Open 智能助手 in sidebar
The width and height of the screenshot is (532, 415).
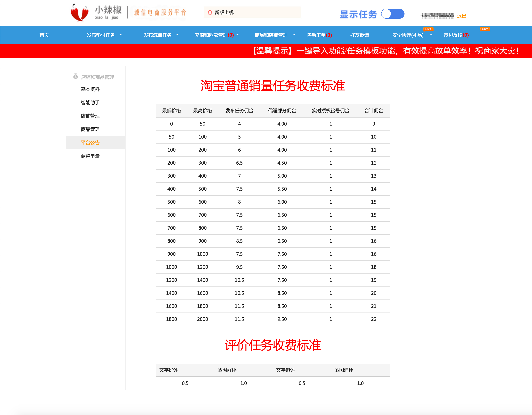pyautogui.click(x=90, y=103)
